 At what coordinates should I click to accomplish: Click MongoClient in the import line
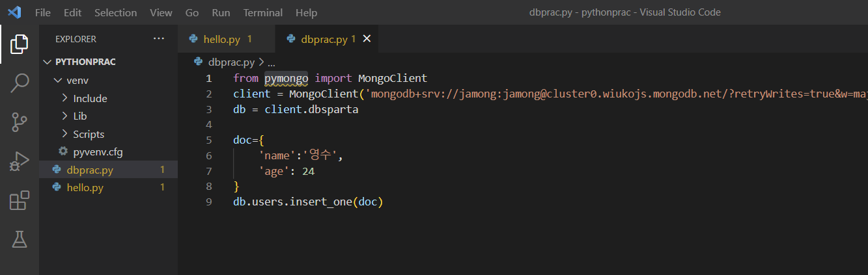(393, 78)
